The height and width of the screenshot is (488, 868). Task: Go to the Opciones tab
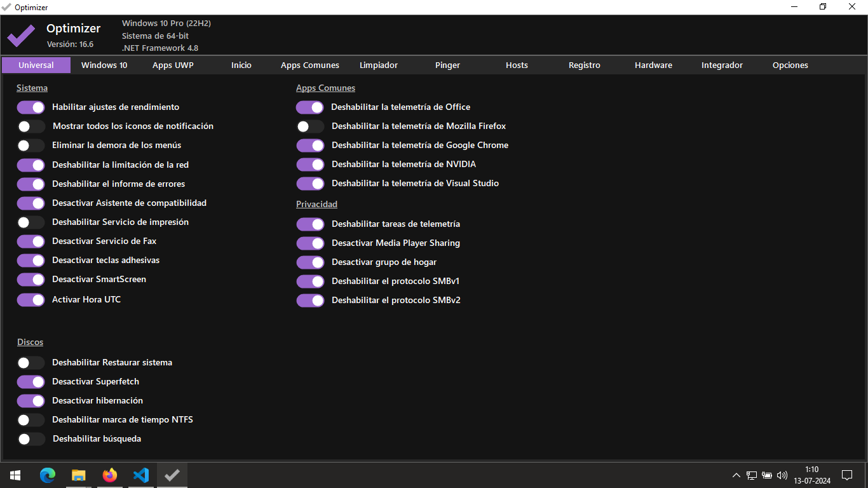tap(790, 65)
